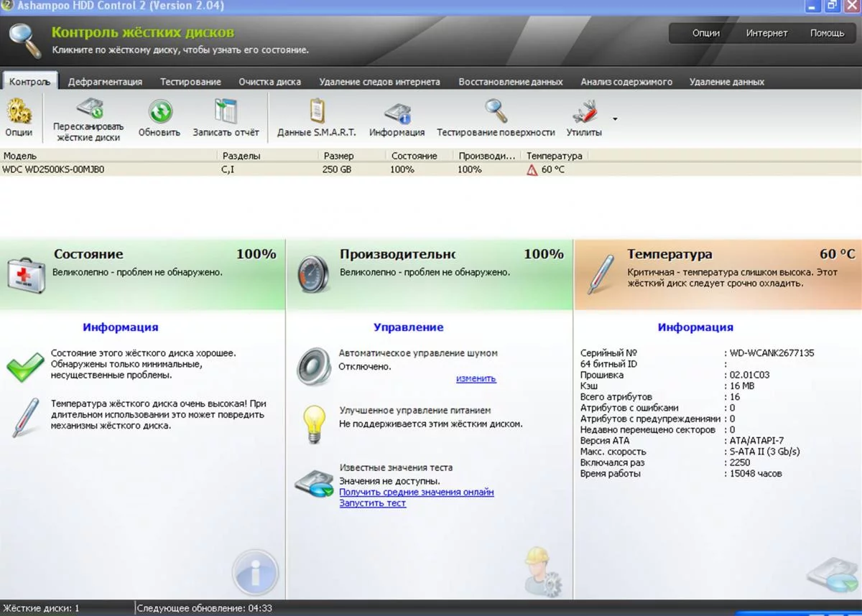
Task: Switch to the Дефрагментация tab
Action: click(105, 82)
